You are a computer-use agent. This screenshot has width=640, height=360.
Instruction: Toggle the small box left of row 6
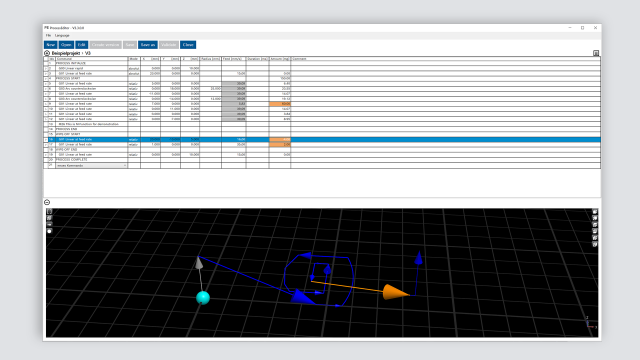(46, 89)
